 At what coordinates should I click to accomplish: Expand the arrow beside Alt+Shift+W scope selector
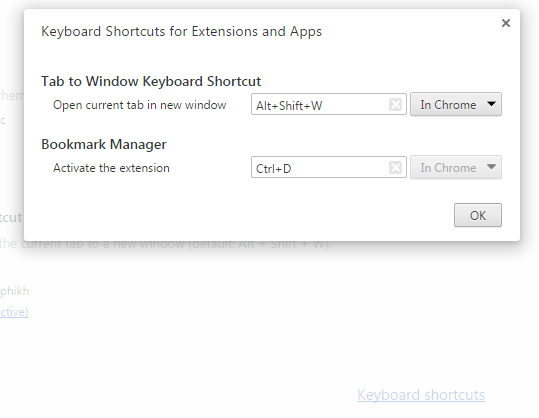pos(492,104)
